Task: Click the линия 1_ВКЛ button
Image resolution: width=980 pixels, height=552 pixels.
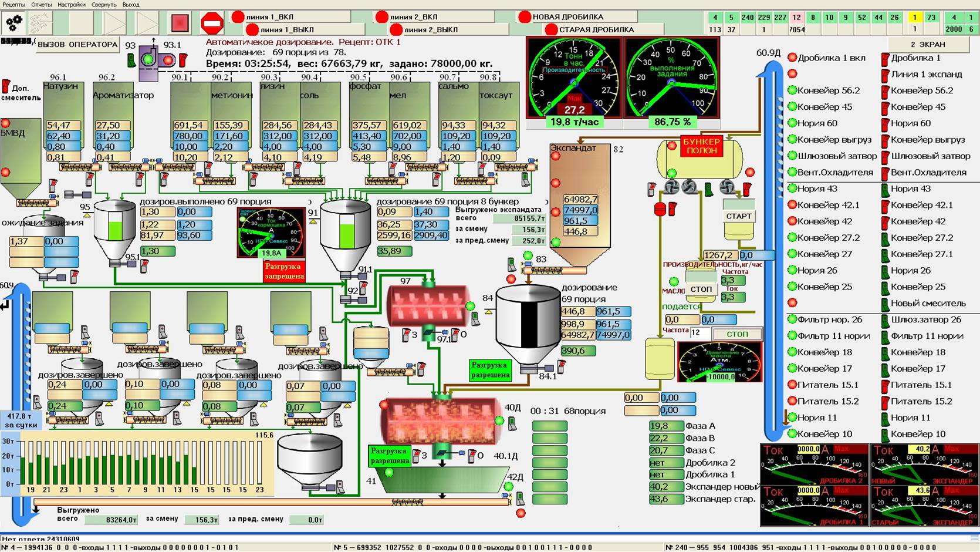Action: tap(290, 17)
